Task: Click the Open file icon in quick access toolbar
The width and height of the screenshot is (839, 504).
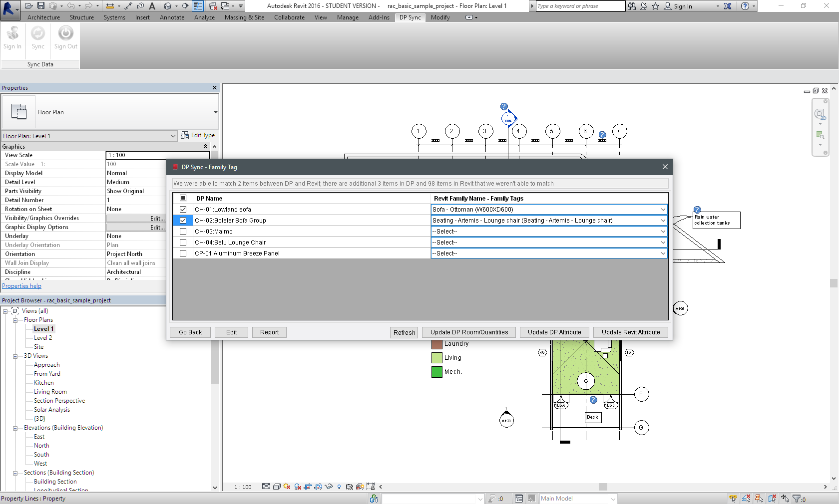Action: (x=28, y=6)
